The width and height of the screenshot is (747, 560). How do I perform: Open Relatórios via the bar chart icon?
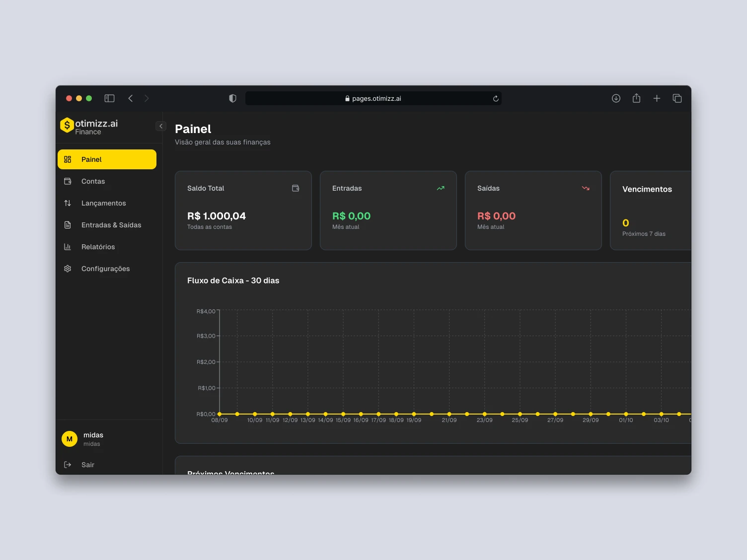[x=68, y=247]
